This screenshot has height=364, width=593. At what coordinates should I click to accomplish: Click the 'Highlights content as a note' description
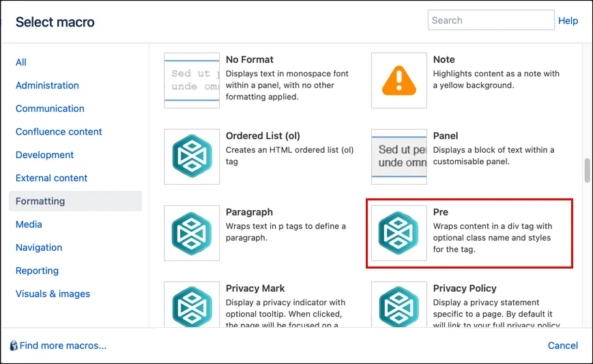pos(496,79)
